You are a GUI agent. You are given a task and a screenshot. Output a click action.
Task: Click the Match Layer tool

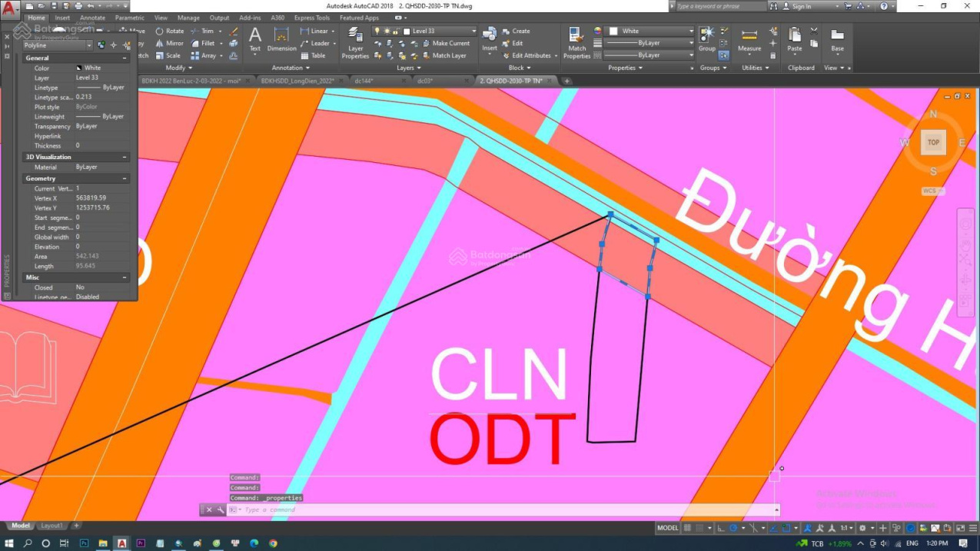(x=443, y=55)
